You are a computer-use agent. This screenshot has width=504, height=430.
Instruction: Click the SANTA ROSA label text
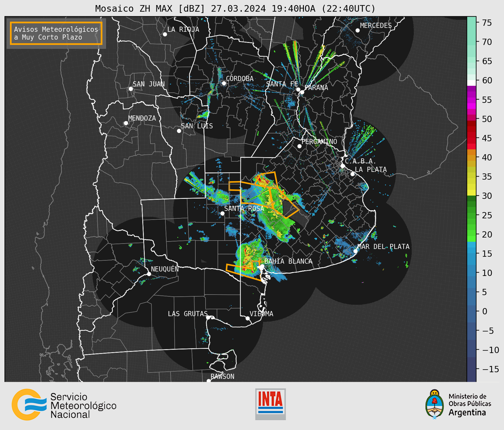pos(244,208)
